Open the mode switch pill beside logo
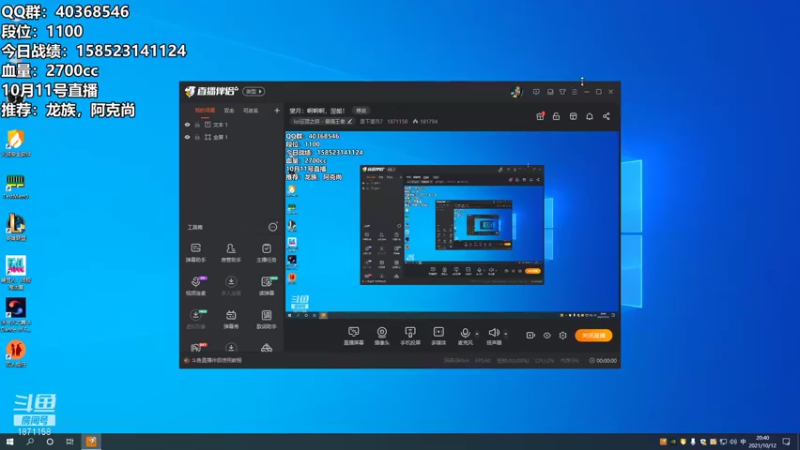The image size is (800, 450). [254, 91]
